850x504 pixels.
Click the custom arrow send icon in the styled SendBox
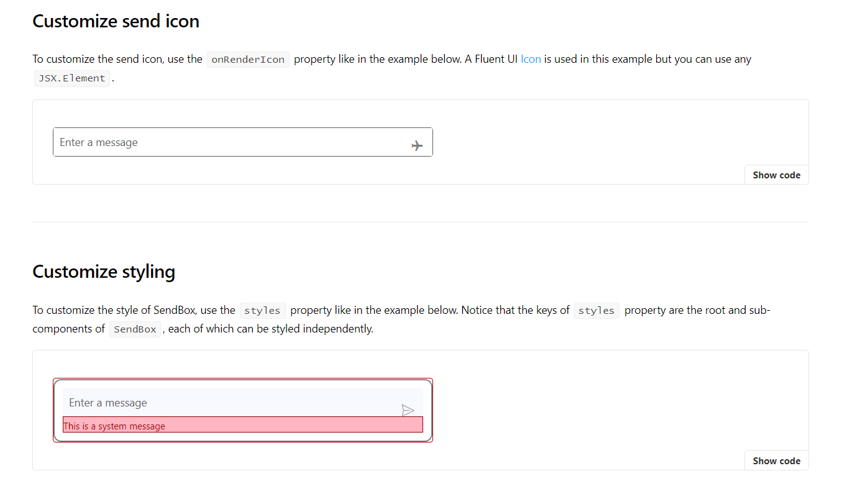tap(408, 410)
